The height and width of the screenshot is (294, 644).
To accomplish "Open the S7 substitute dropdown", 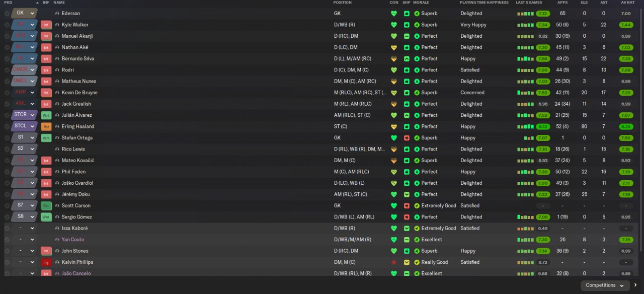I will pyautogui.click(x=24, y=205).
